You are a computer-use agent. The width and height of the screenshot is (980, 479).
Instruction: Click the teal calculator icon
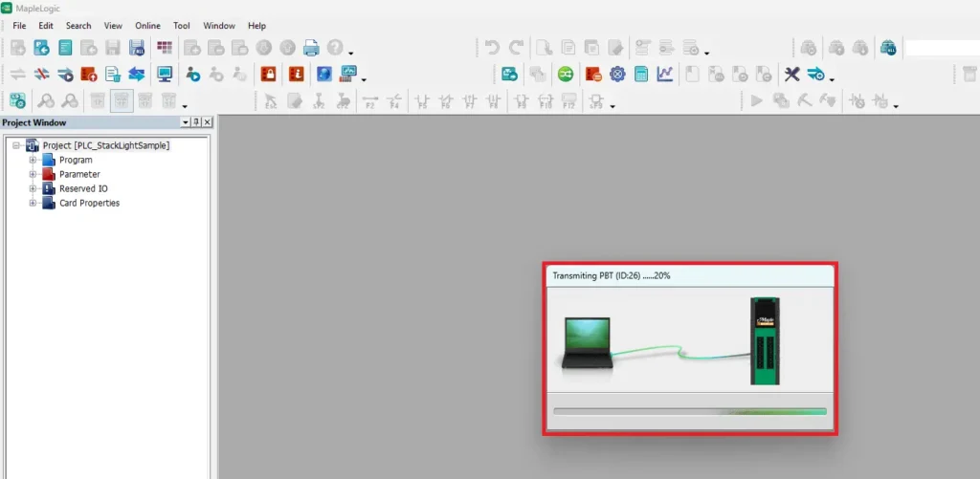641,75
